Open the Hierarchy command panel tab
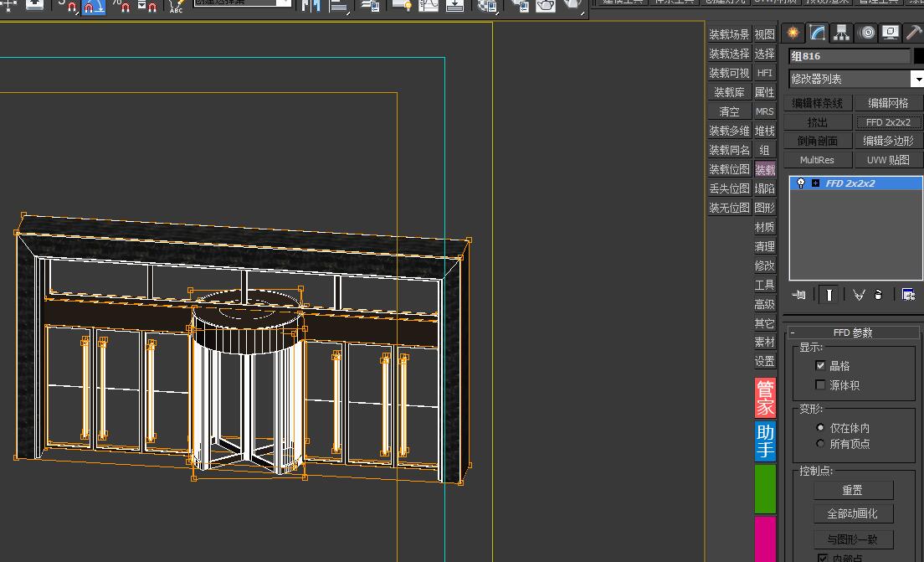The height and width of the screenshot is (562, 924). pyautogui.click(x=841, y=33)
